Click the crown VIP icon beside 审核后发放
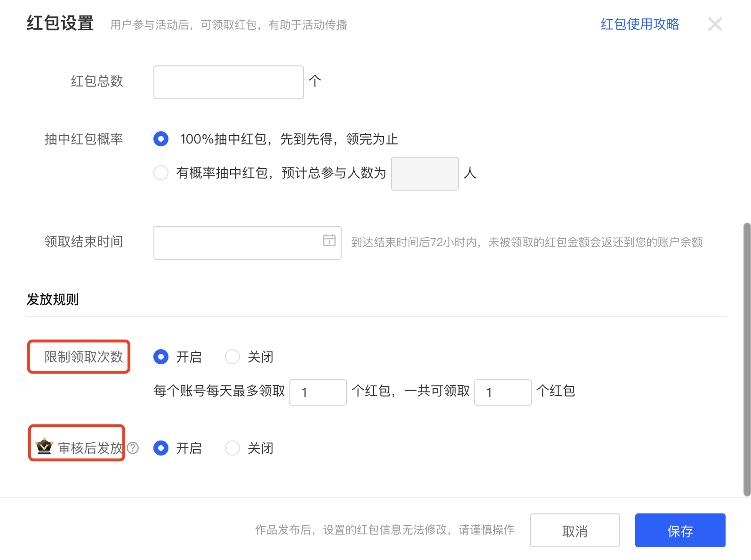751x560 pixels. 44,446
